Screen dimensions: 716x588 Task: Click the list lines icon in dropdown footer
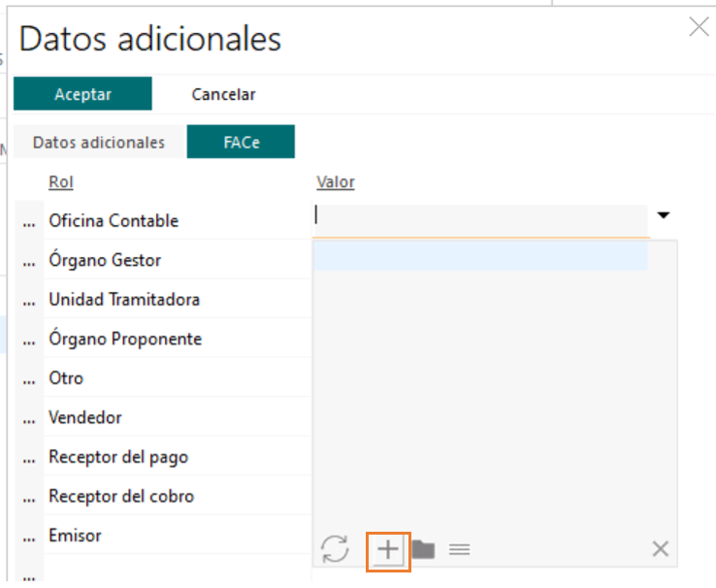(460, 550)
